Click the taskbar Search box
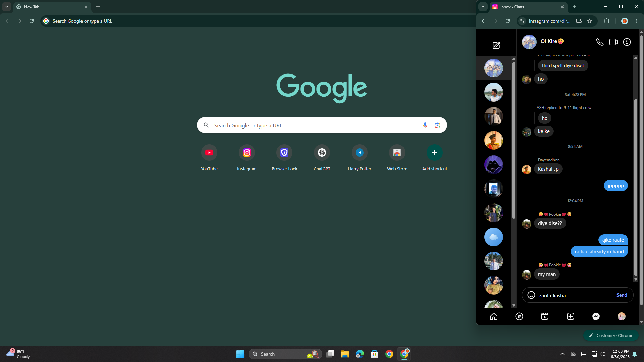 pyautogui.click(x=285, y=354)
